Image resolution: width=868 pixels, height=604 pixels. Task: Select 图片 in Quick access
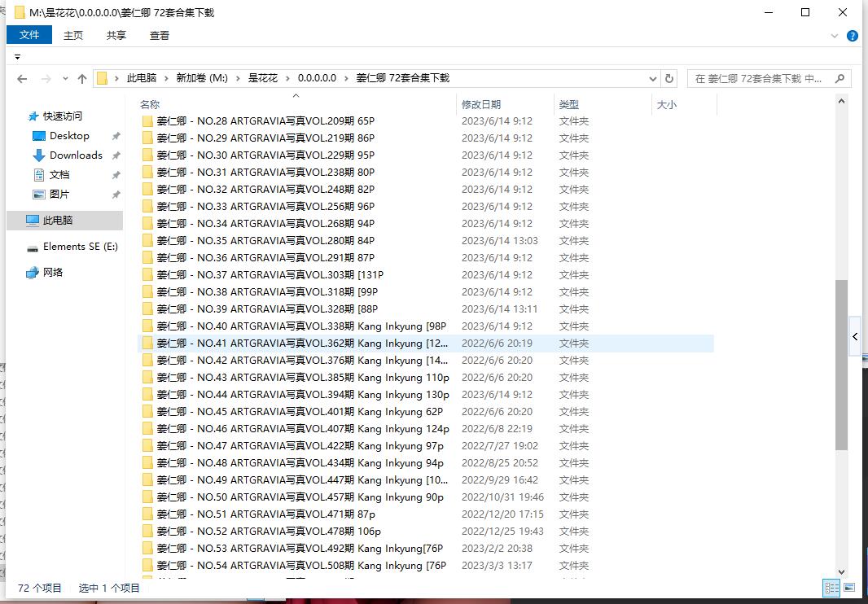point(59,195)
